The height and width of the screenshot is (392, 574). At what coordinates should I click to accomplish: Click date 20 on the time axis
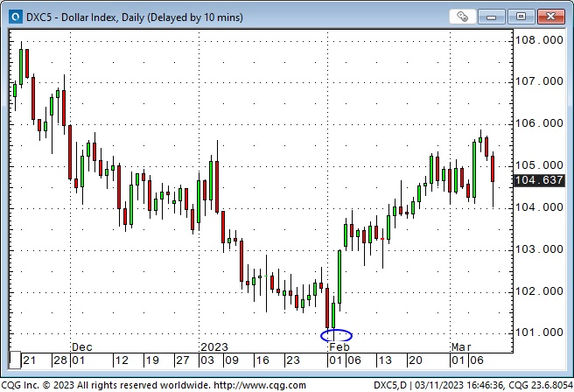click(x=416, y=360)
